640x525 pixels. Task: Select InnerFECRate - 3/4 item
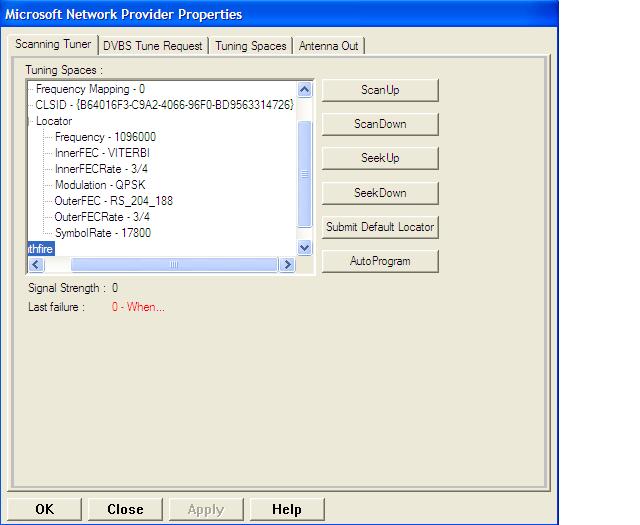coord(101,169)
